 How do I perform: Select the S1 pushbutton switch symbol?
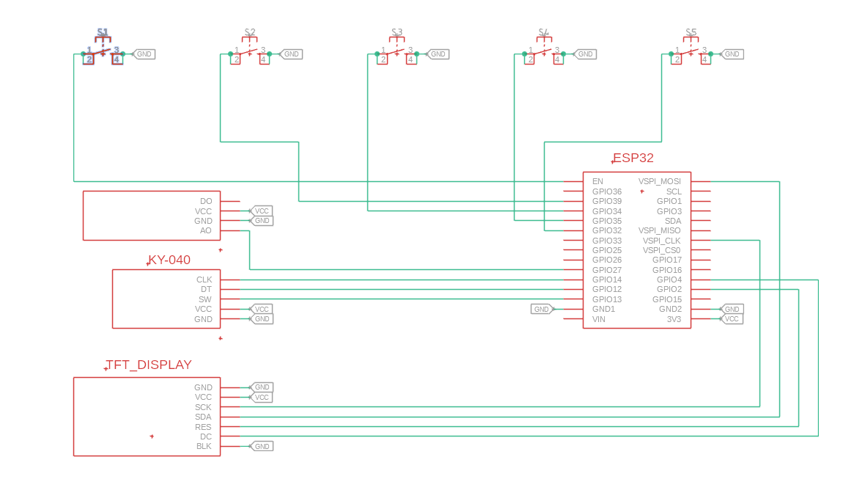[103, 51]
